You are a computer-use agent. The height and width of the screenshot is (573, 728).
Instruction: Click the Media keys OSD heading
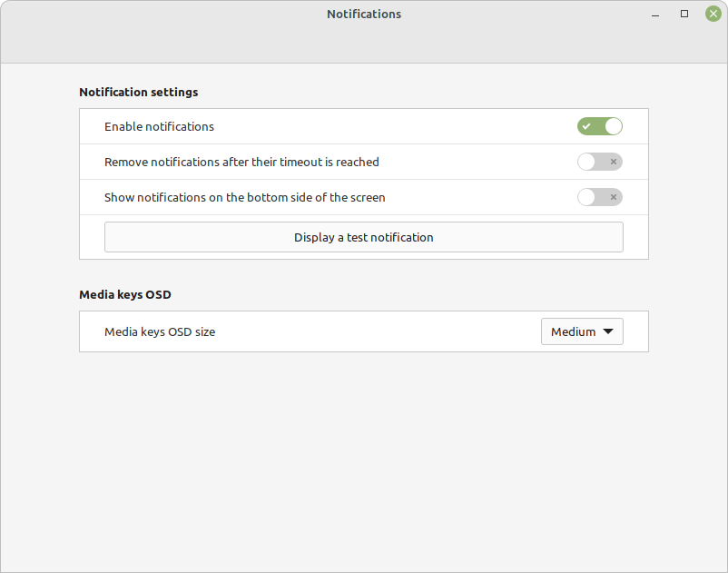tap(125, 294)
